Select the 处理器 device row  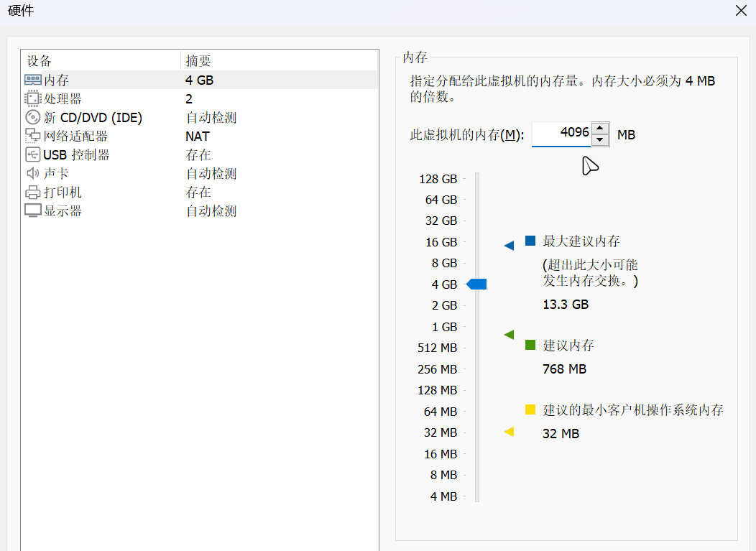(199, 98)
